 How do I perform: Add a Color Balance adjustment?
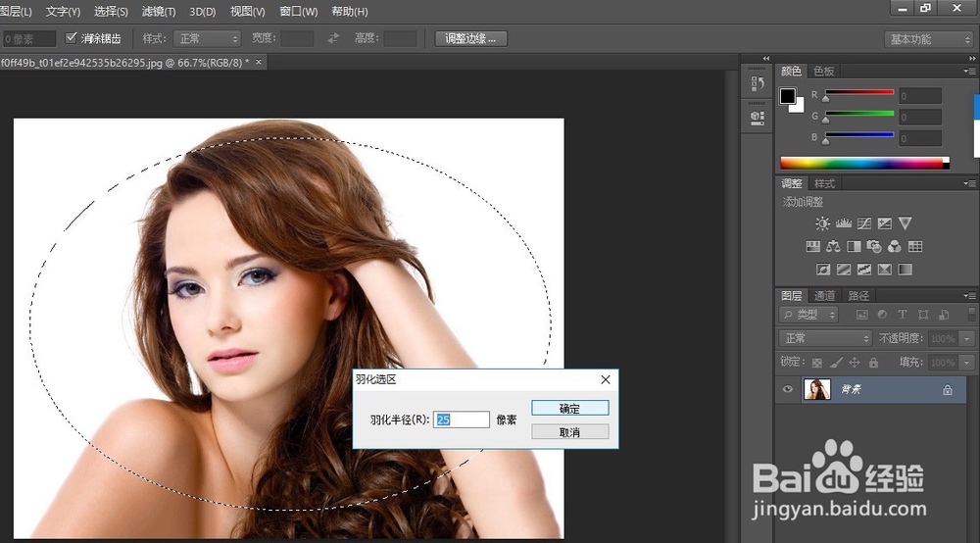click(833, 246)
